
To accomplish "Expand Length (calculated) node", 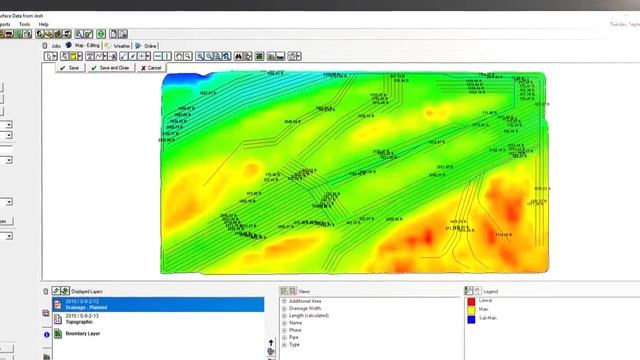I will tap(284, 316).
